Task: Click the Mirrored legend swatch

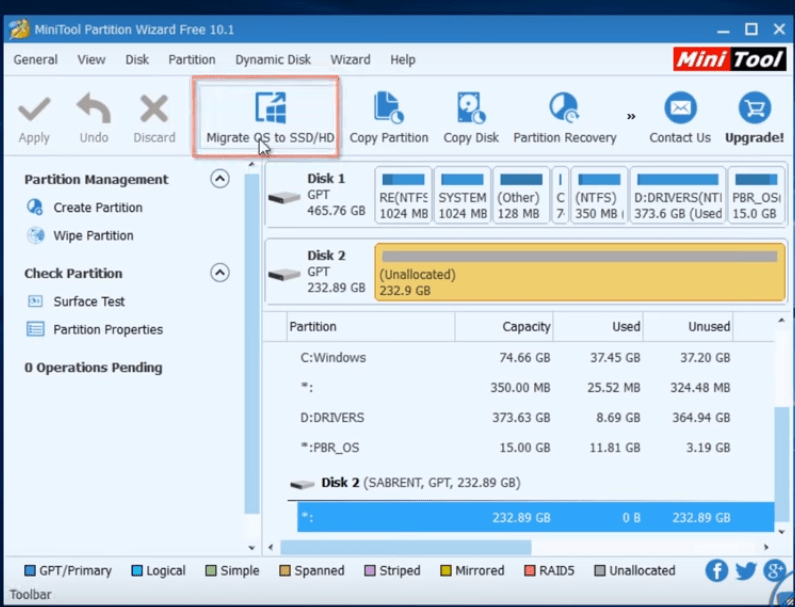Action: point(446,571)
